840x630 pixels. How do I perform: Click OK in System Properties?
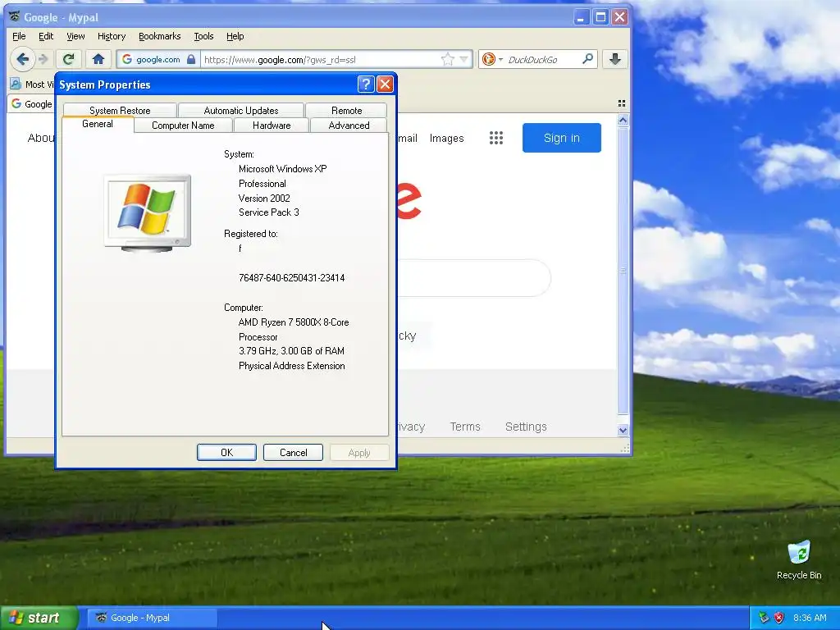click(226, 453)
